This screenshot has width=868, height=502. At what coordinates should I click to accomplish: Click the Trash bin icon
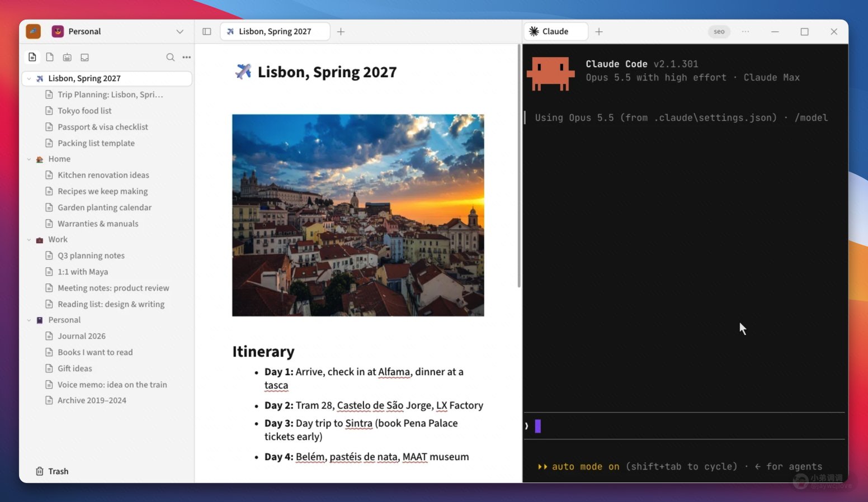coord(40,471)
